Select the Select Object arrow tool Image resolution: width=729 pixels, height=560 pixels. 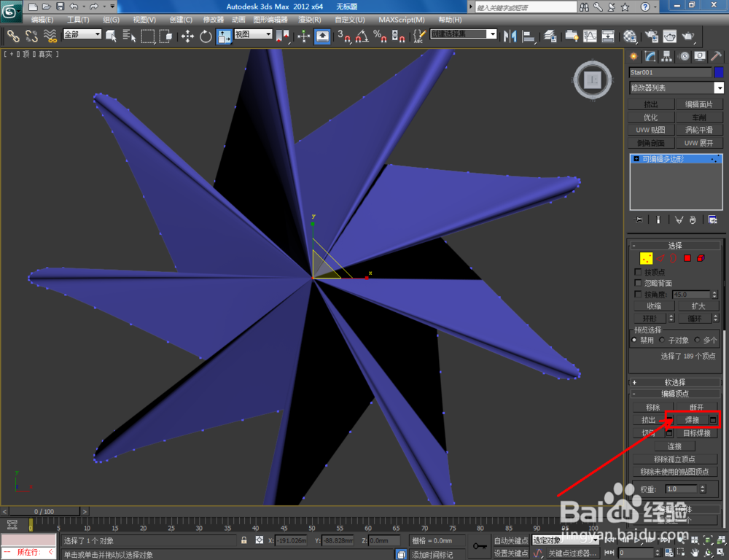tap(111, 36)
